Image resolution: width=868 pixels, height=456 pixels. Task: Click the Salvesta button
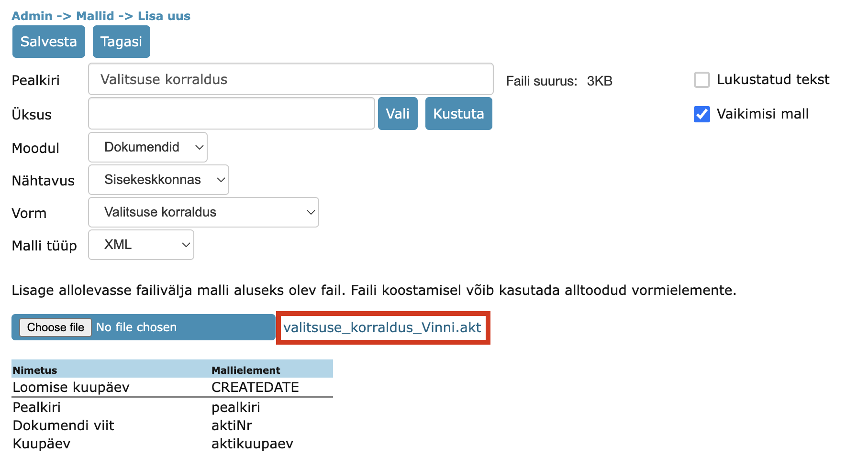(x=48, y=42)
